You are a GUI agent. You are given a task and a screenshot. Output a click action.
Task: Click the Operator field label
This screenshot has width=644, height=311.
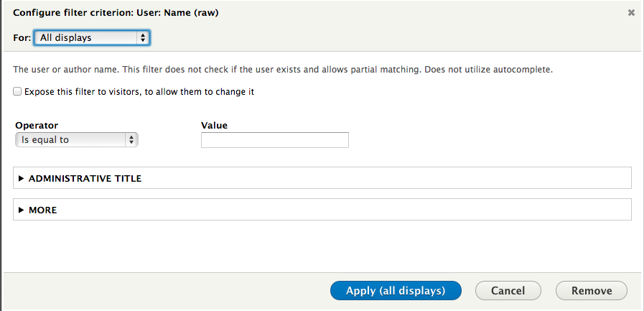[37, 125]
